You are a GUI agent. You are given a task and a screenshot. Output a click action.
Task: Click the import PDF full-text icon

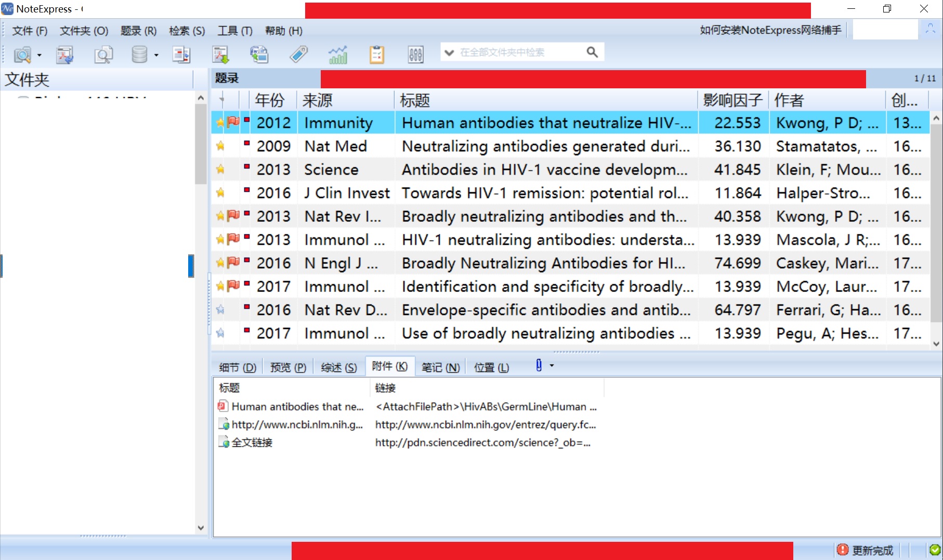(65, 54)
